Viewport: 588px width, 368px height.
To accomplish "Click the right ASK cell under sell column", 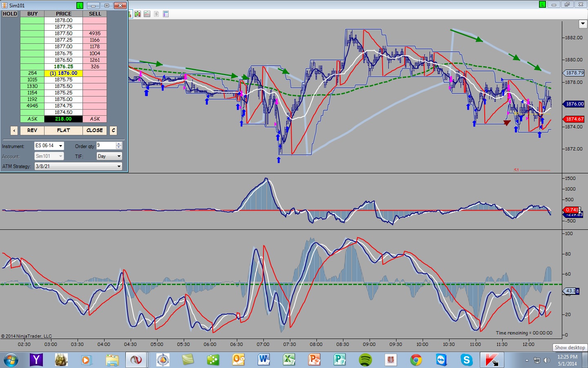I will point(95,119).
